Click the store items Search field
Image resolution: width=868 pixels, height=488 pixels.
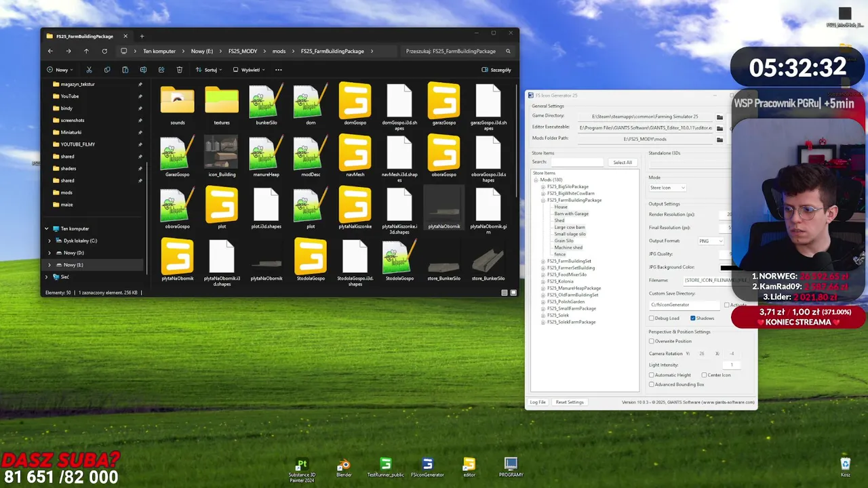click(x=576, y=163)
